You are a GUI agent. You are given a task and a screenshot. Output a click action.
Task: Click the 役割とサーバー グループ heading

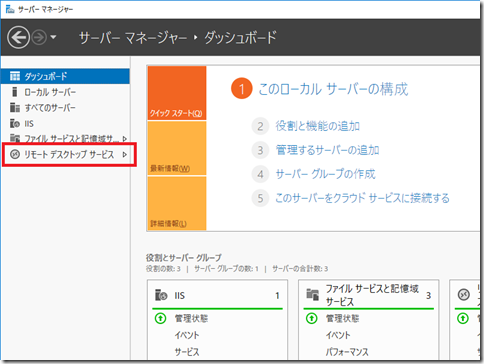click(x=184, y=257)
